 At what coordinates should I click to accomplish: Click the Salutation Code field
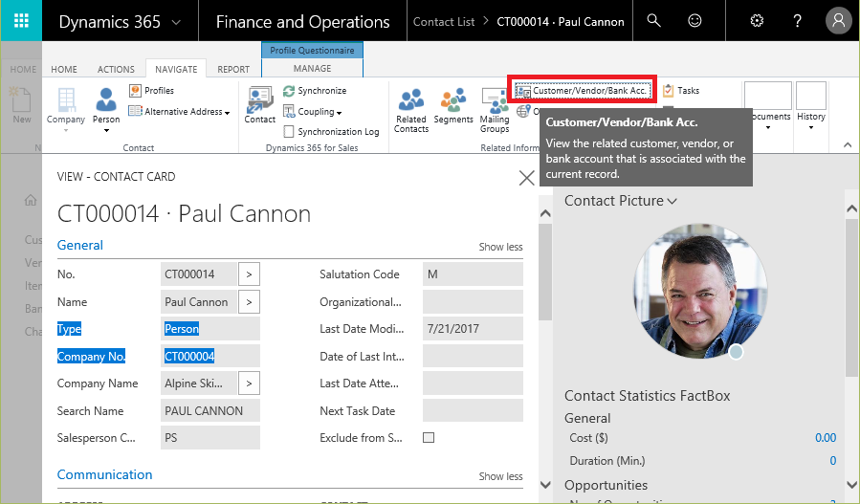(473, 274)
